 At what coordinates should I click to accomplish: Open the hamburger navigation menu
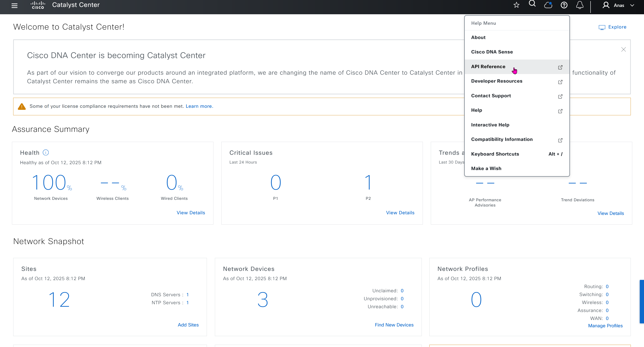coord(14,5)
